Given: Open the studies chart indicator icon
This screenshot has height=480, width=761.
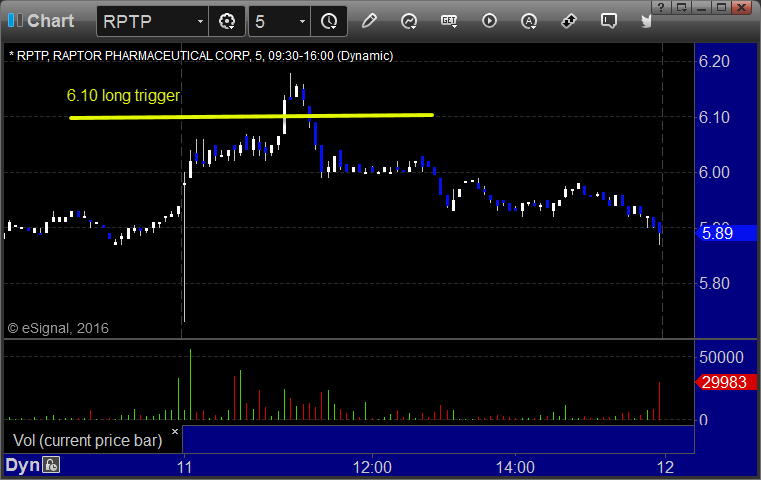Looking at the screenshot, I should tap(409, 21).
